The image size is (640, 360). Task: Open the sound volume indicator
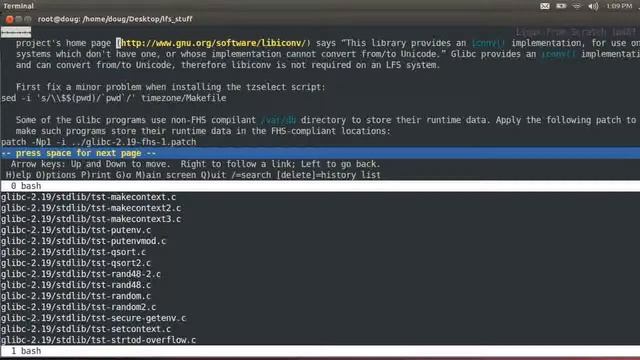tap(593, 6)
